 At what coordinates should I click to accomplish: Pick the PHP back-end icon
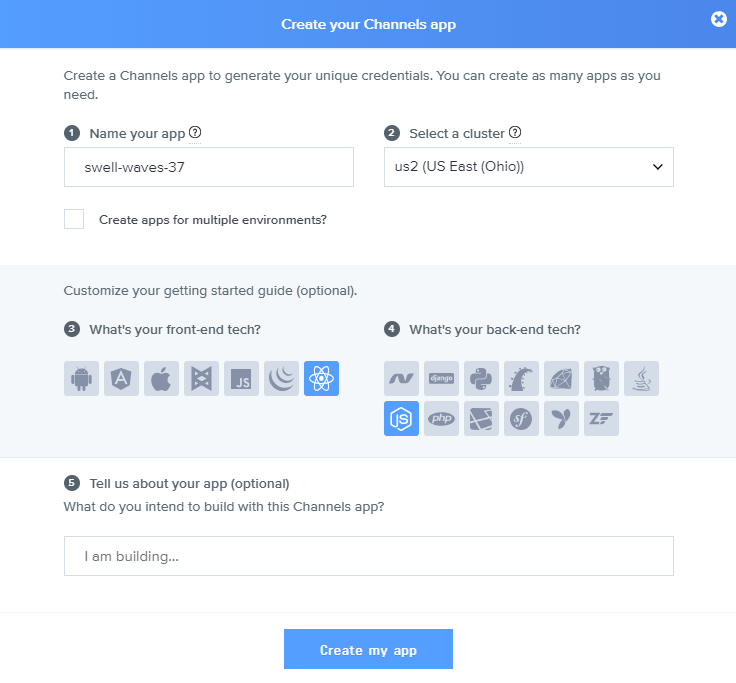pyautogui.click(x=441, y=418)
